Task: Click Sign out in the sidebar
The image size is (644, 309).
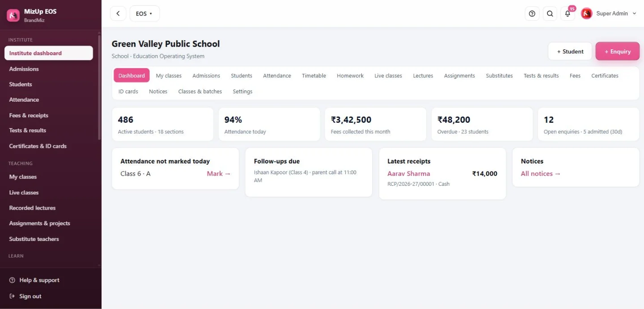Action: (30, 296)
